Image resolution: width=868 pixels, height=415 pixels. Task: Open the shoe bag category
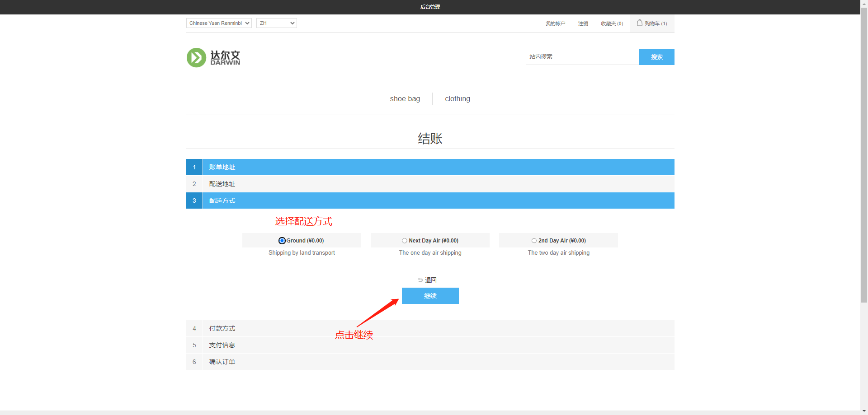[405, 98]
